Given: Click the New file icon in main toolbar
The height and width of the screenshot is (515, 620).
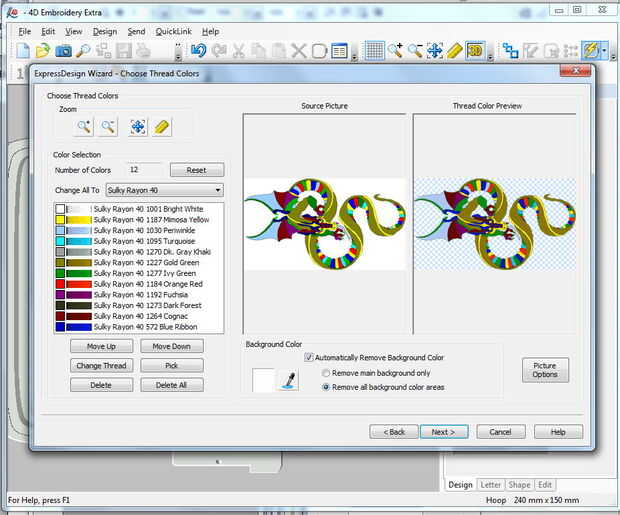Looking at the screenshot, I should pyautogui.click(x=23, y=51).
